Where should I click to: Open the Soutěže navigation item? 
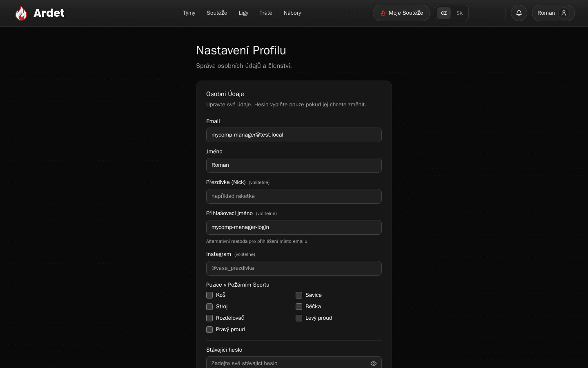coord(217,13)
